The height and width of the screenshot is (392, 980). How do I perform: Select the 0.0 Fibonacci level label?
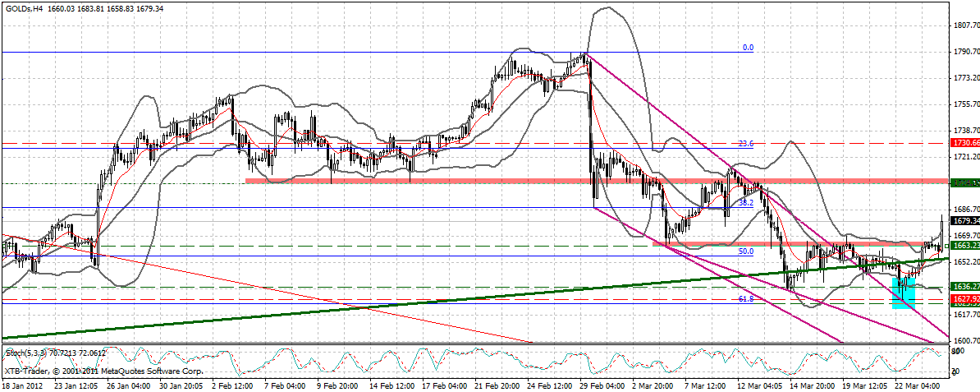click(749, 47)
